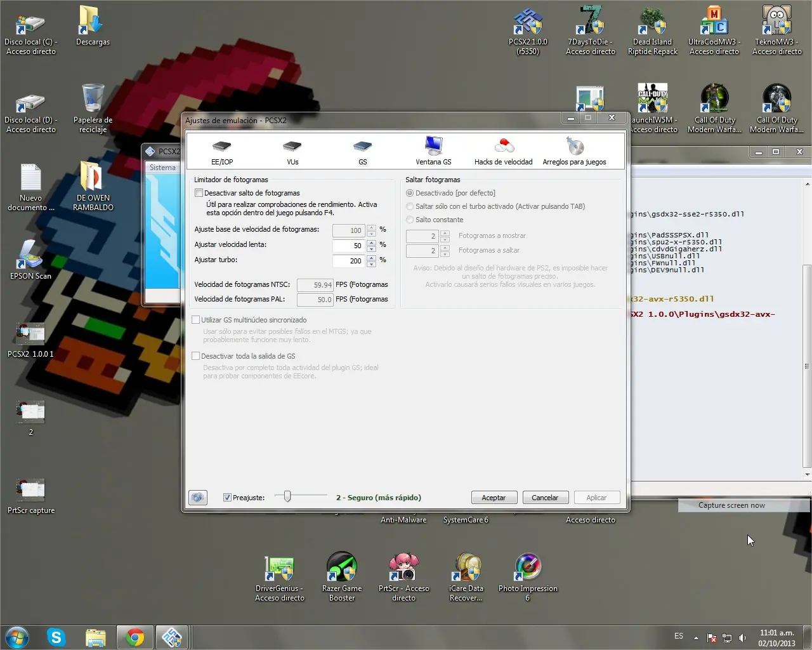The height and width of the screenshot is (650, 812).
Task: Increase Ajustar velocidad lenta with up arrow
Action: pos(371,242)
